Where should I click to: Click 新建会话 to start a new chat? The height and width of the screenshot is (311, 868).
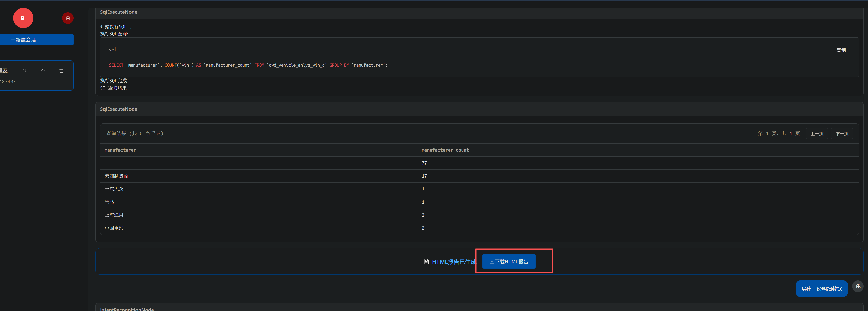tap(36, 40)
